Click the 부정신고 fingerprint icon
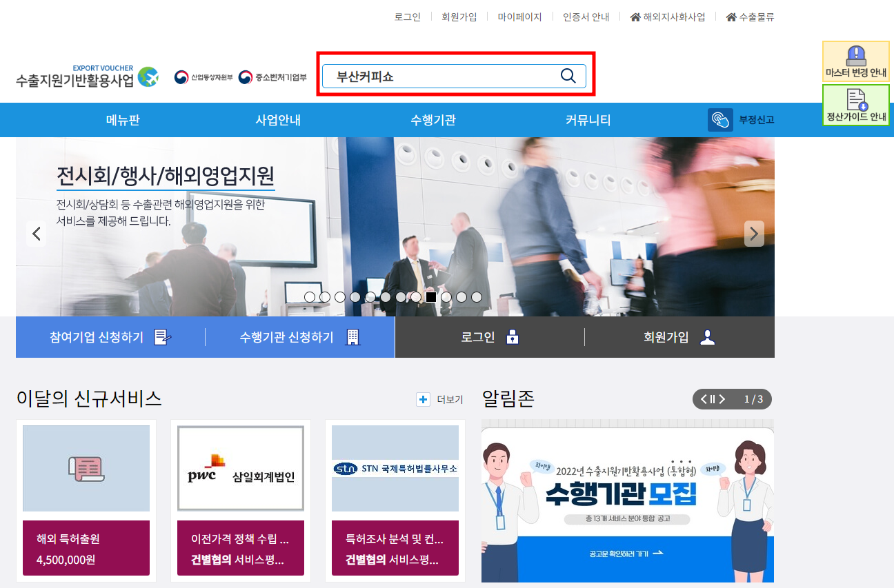Screen dimensions: 894x588 tap(720, 120)
